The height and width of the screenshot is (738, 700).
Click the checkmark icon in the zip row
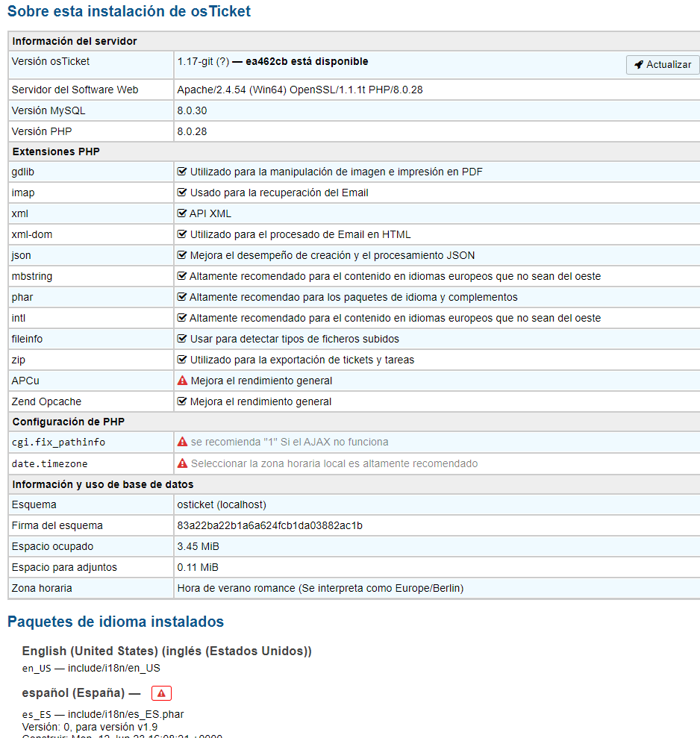[x=182, y=360]
